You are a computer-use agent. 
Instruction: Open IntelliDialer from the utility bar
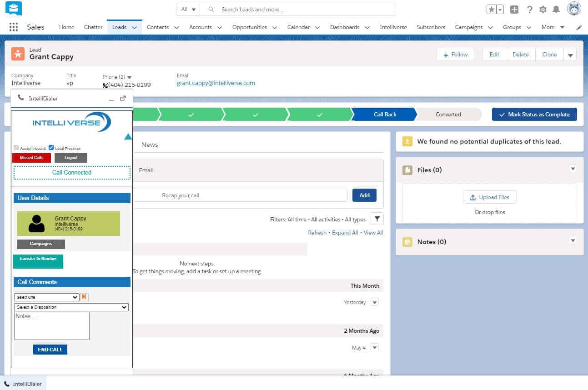point(23,384)
